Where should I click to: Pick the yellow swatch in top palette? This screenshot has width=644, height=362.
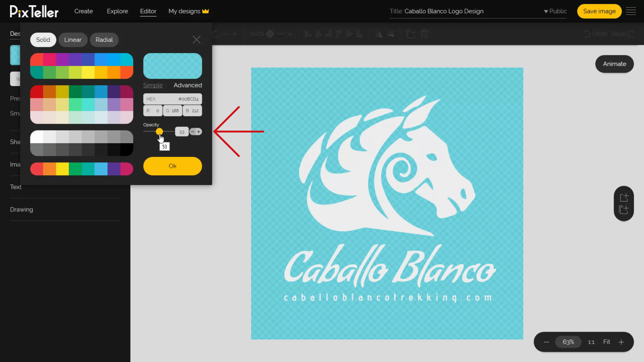88,72
